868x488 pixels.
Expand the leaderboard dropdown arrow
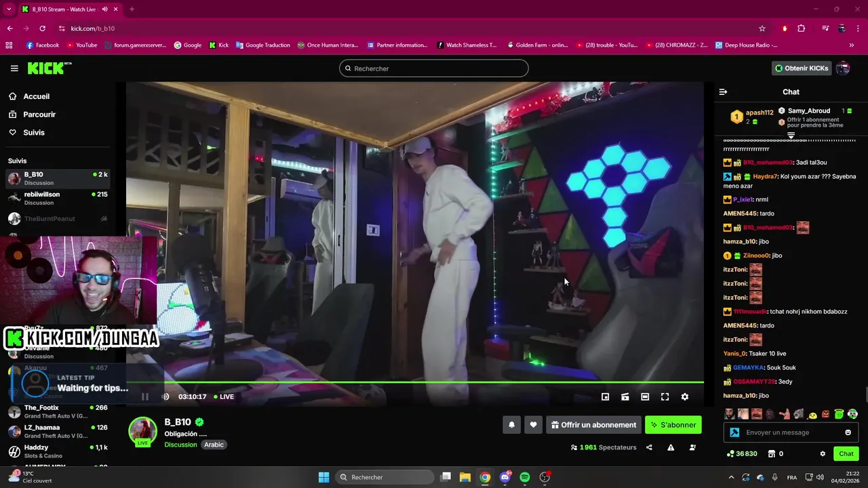791,136
